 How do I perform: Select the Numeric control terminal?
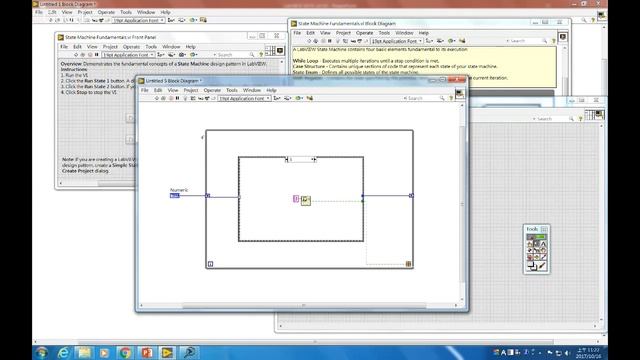pos(175,196)
